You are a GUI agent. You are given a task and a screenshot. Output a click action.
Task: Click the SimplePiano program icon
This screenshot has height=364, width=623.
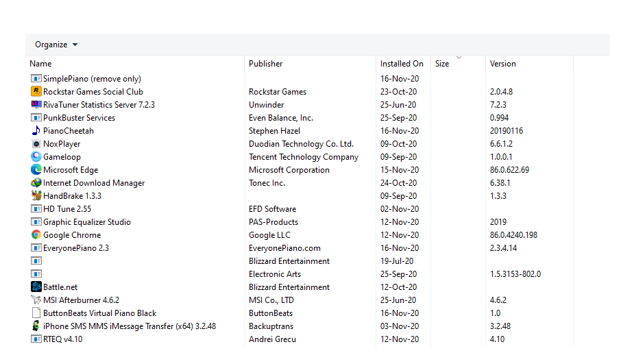36,79
